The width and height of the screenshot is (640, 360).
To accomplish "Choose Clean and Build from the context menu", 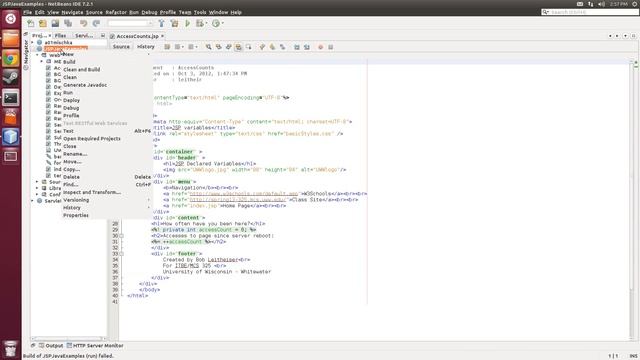I will pyautogui.click(x=81, y=69).
